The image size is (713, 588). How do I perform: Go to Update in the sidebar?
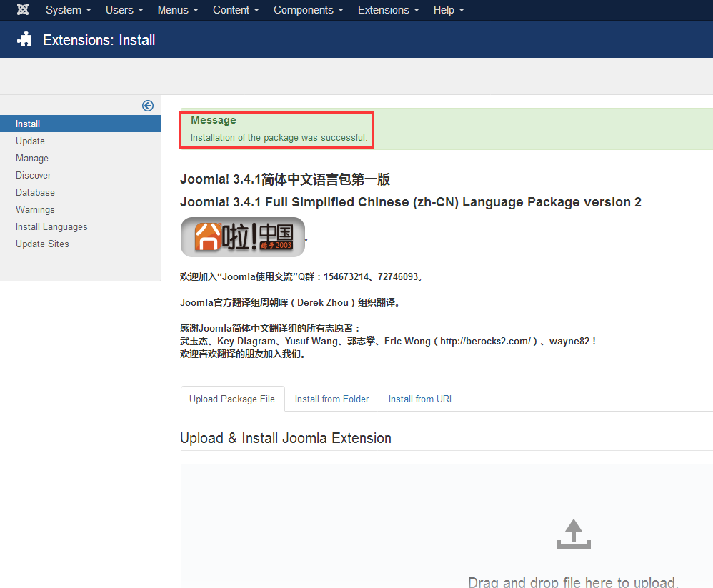tap(30, 141)
